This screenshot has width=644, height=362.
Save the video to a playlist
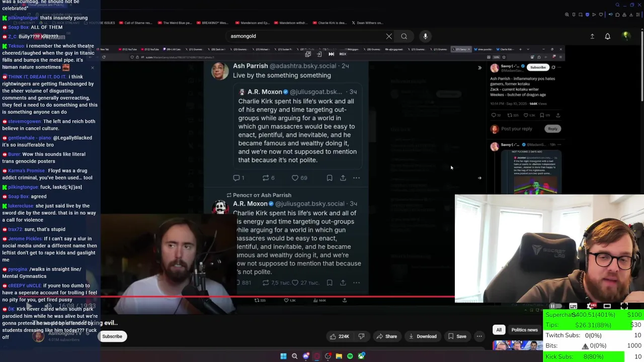click(457, 336)
